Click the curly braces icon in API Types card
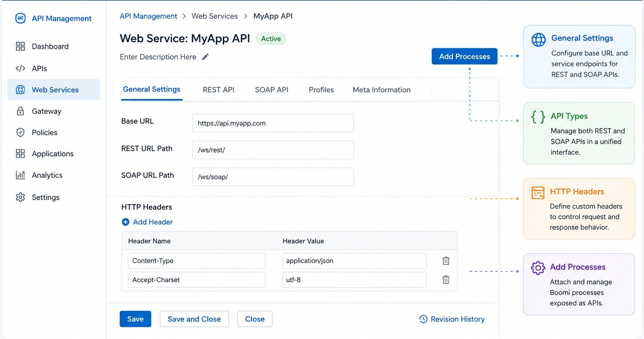 point(538,117)
